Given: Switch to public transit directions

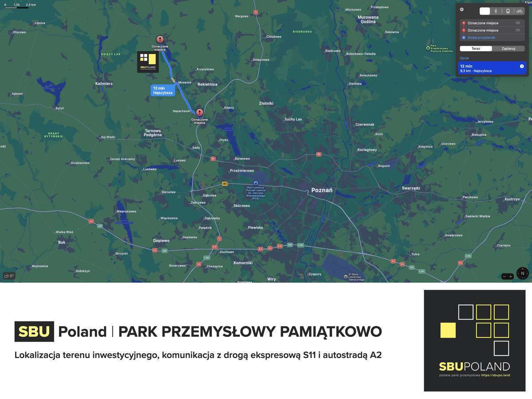Looking at the screenshot, I should (508, 11).
